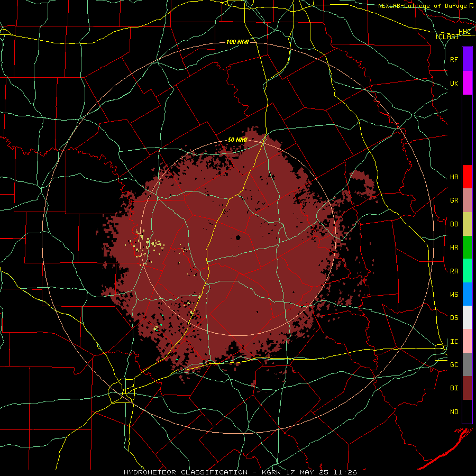The height and width of the screenshot is (476, 476).
Task: Click the 'GC' legend label
Action: click(454, 365)
